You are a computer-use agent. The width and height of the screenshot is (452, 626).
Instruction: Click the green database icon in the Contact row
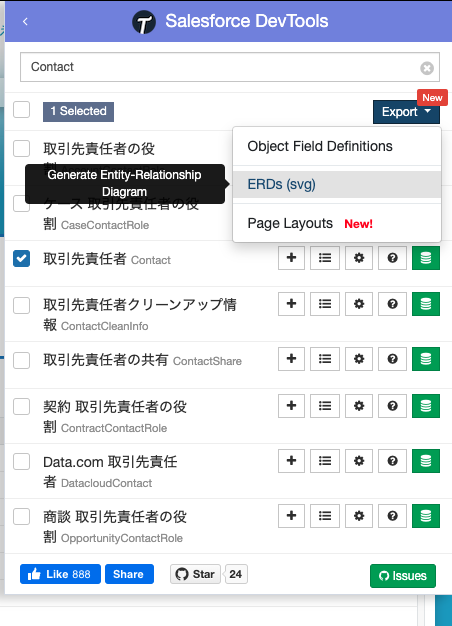pos(426,258)
